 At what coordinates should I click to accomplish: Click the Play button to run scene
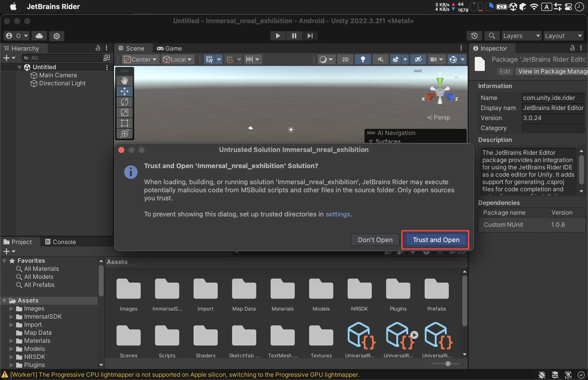278,35
